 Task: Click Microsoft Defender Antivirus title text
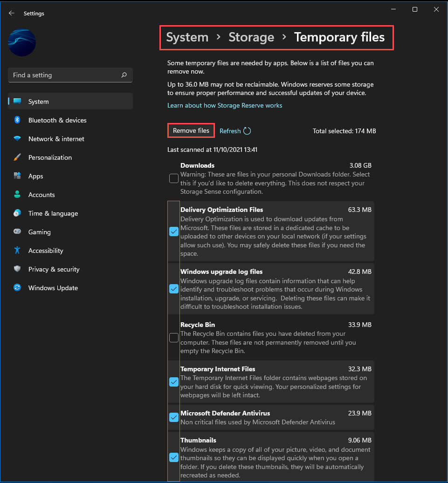tap(225, 413)
